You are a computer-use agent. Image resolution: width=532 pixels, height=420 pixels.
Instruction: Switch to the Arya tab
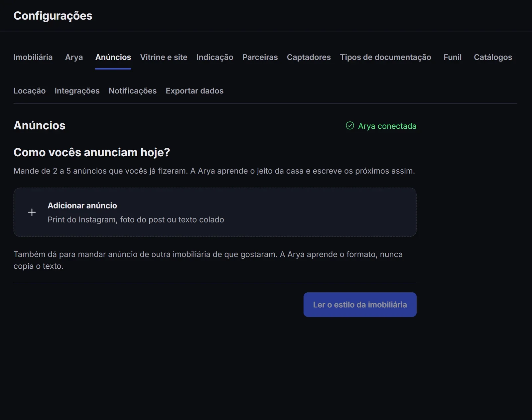pos(74,57)
